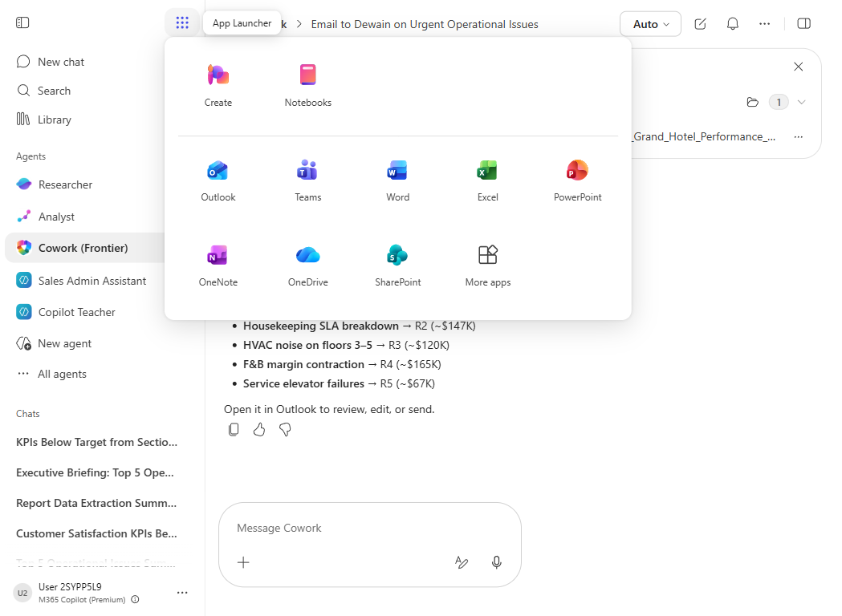
Task: Click the User 2SYPP5L9 profile avatar
Action: [22, 593]
